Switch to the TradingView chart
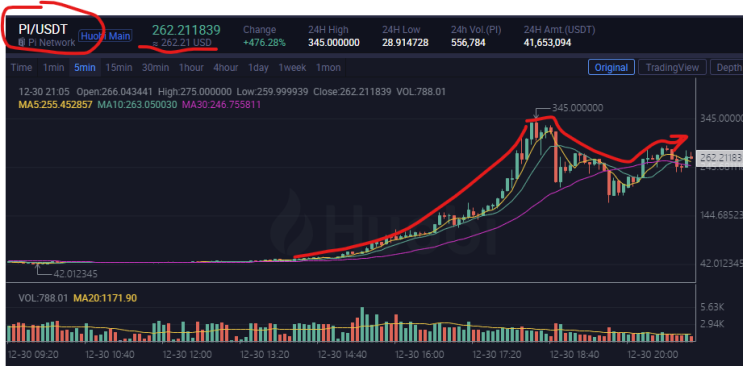Screen dimensions: 743x366 point(672,67)
